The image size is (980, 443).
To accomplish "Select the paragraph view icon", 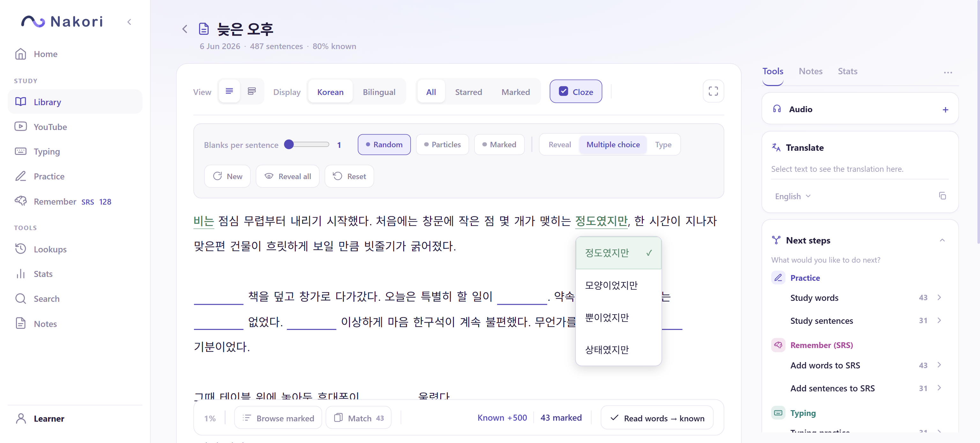I will (229, 91).
